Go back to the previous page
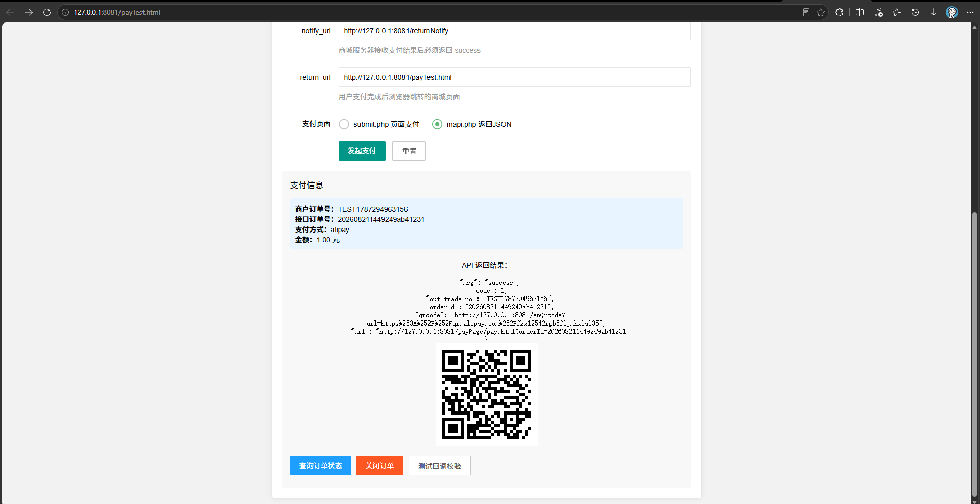This screenshot has height=504, width=980. pos(10,12)
